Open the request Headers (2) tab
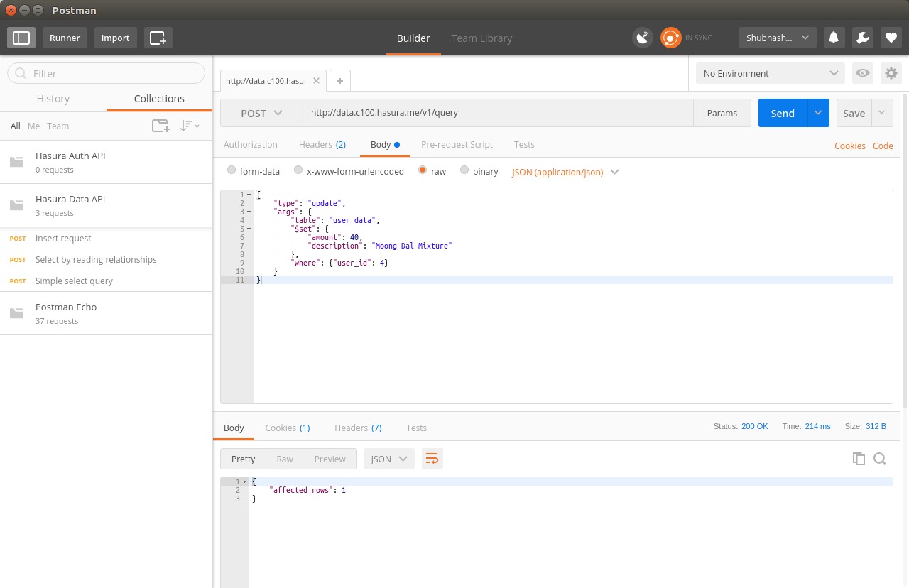The height and width of the screenshot is (588, 909). (322, 144)
